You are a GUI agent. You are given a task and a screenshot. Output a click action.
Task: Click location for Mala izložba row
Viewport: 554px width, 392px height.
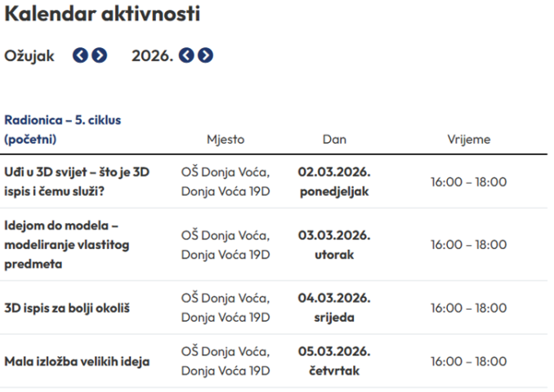225,361
